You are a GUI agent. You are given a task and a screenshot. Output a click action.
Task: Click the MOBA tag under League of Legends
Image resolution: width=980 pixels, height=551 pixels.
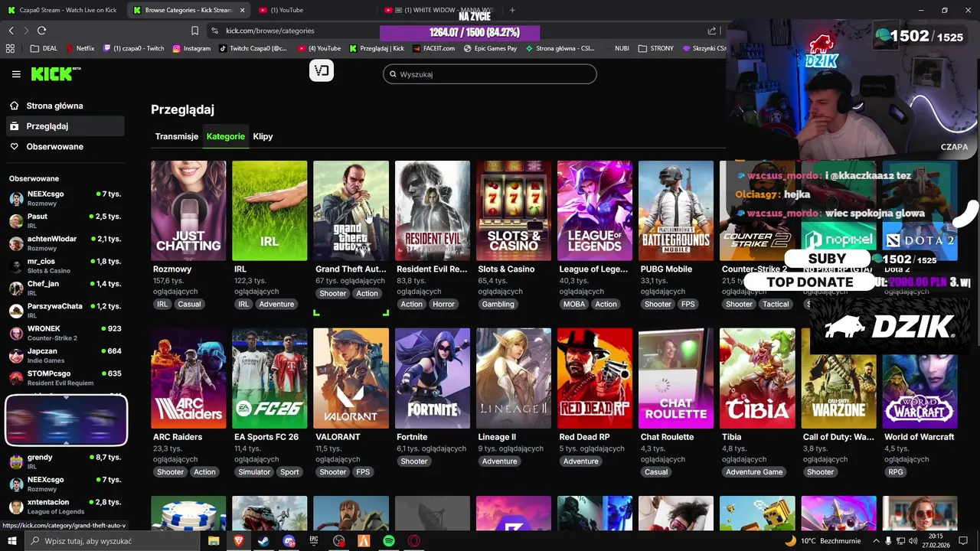(574, 304)
